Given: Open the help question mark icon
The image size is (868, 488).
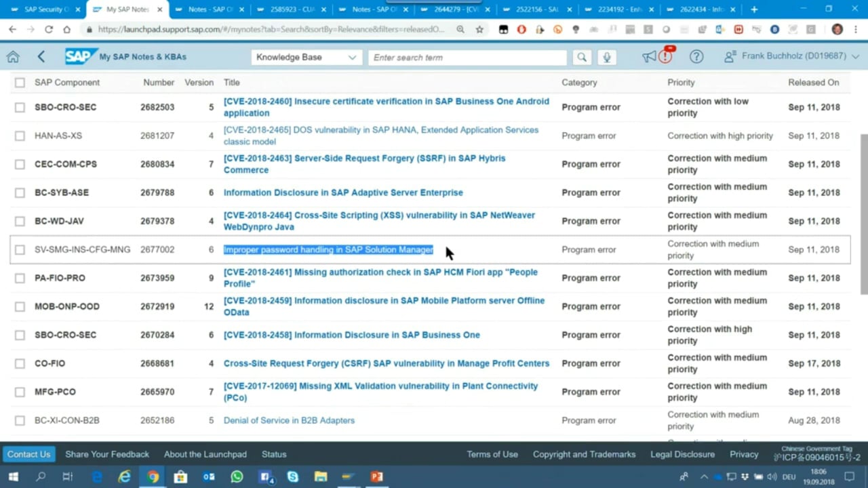Looking at the screenshot, I should 696,57.
